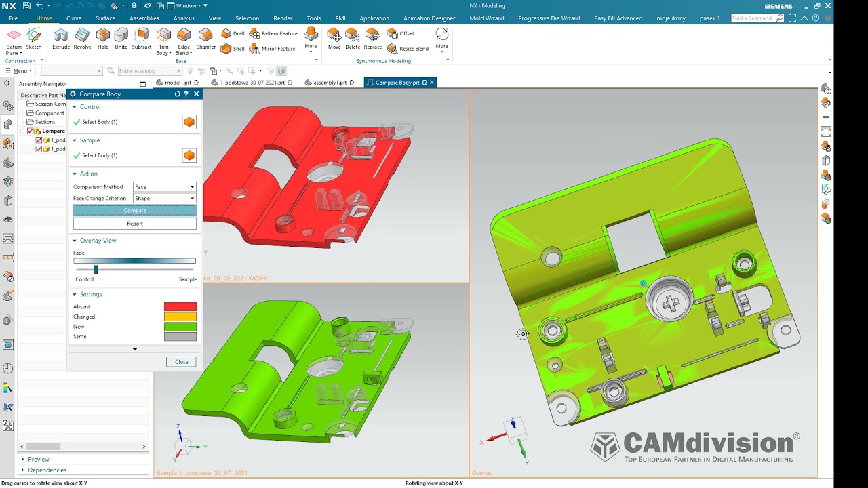
Task: Click the yellow Changed color swatch
Action: [x=180, y=317]
